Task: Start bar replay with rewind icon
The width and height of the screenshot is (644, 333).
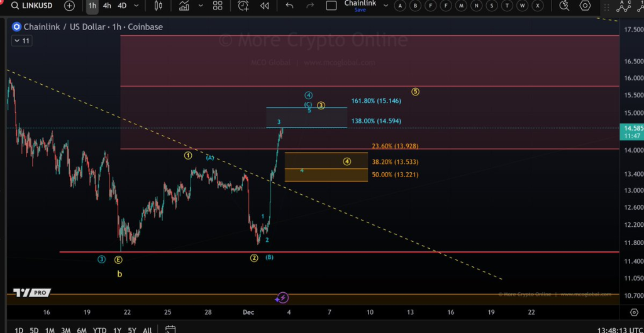Action: pyautogui.click(x=265, y=6)
